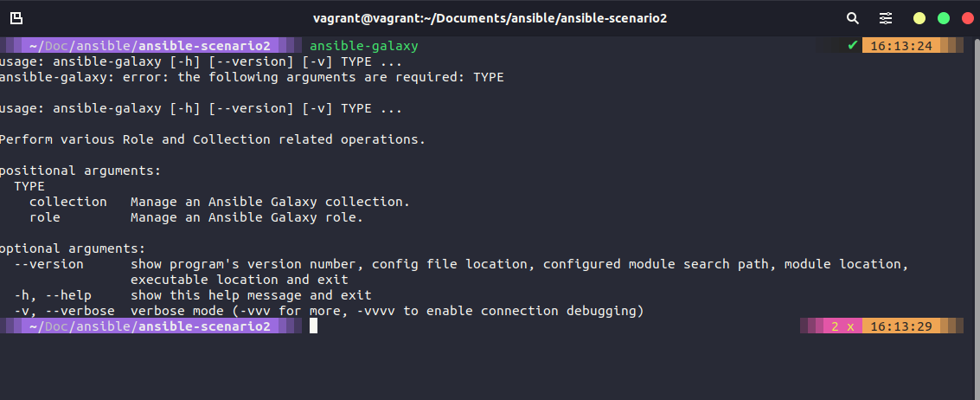Screen dimensions: 980x400
Task: Maximize the terminal with green button
Action: pyautogui.click(x=944, y=18)
